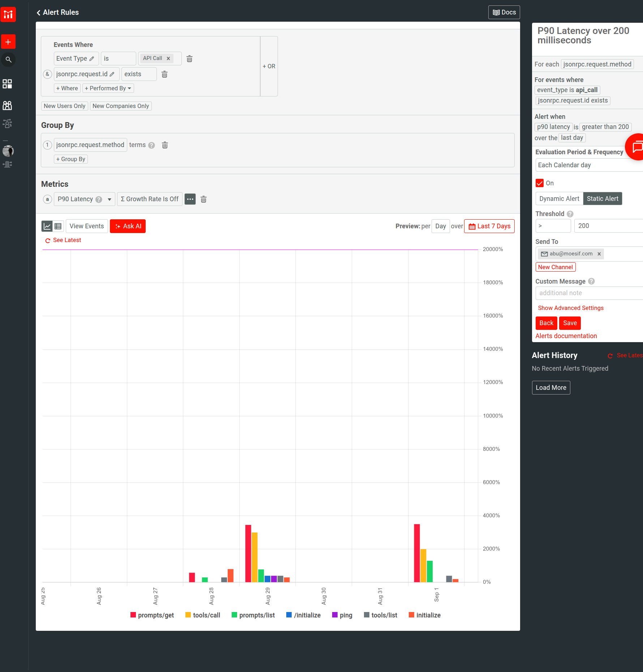Screen dimensions: 643x672
Task: Save the alert rule
Action: (570, 323)
